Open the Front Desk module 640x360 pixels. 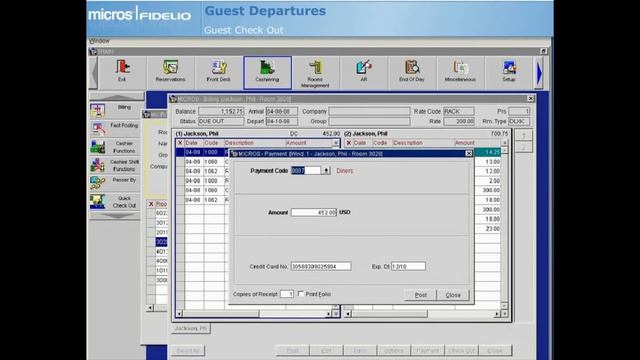tap(219, 72)
